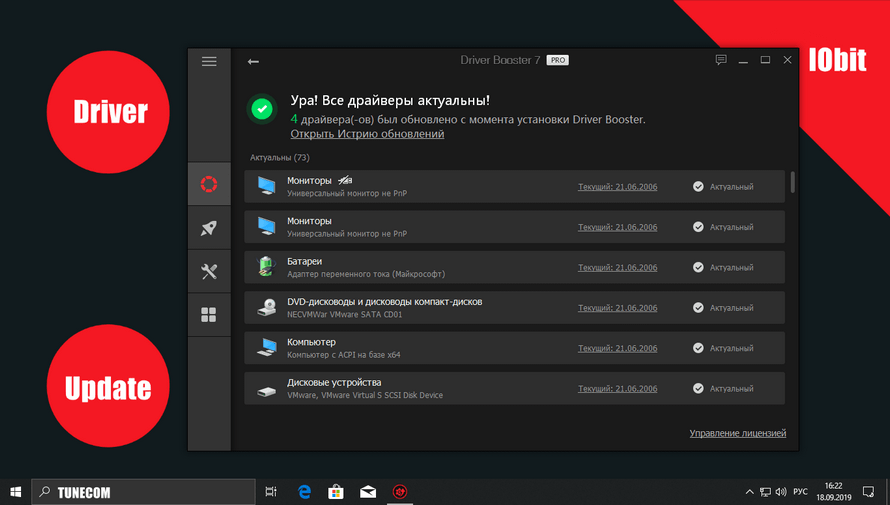Click Driver Booster taskbar icon

pos(400,492)
